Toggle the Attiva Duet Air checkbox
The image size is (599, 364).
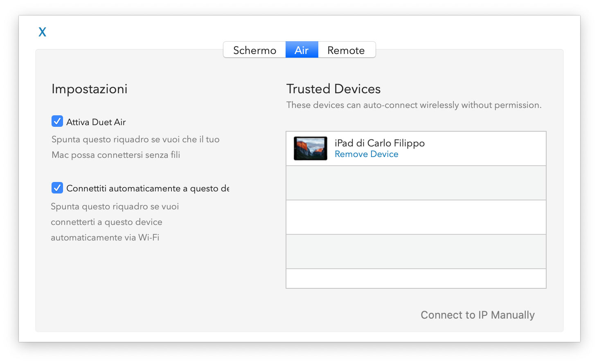57,121
